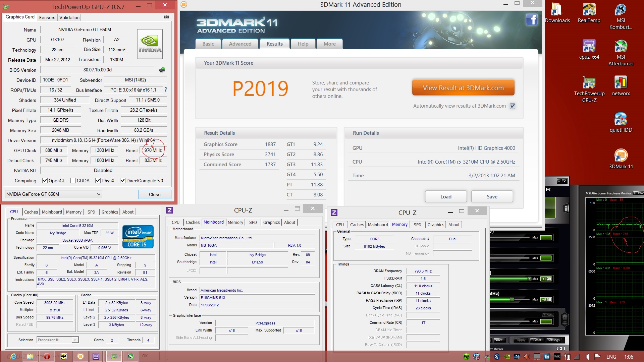Open the network signal tray icon

[x=577, y=357]
